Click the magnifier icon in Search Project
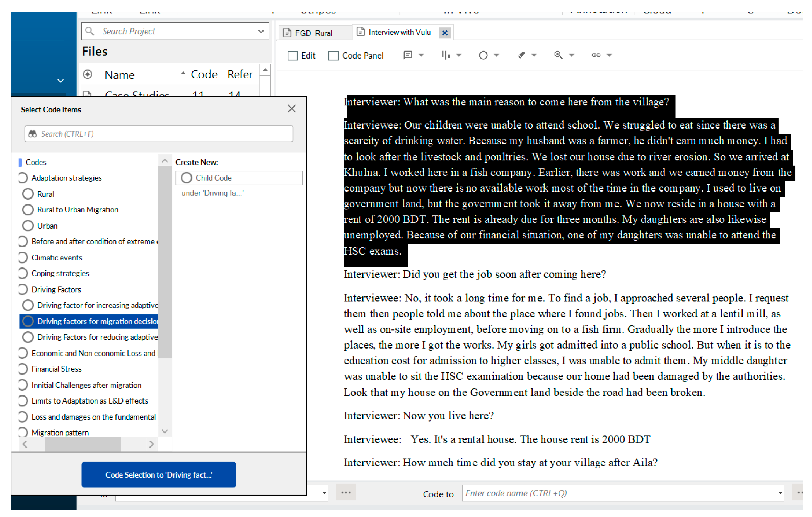The width and height of the screenshot is (812, 517). click(x=89, y=31)
